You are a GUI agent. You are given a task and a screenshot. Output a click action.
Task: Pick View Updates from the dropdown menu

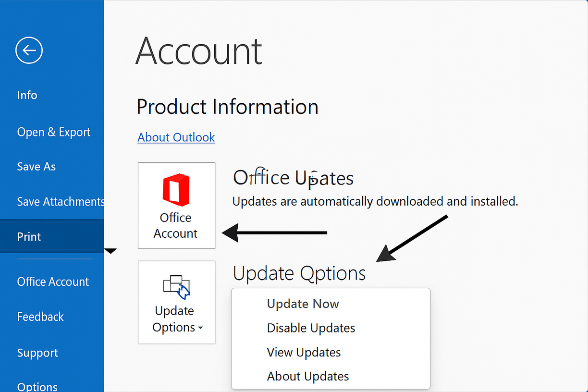click(x=304, y=352)
